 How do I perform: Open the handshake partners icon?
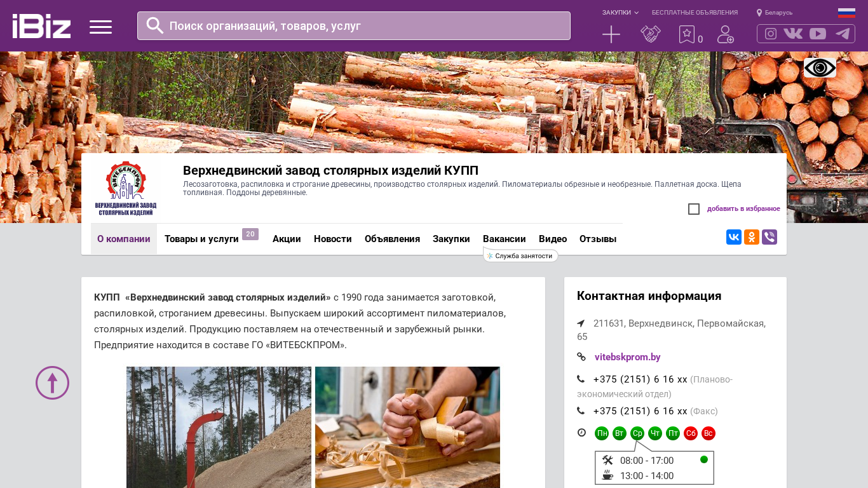(x=651, y=34)
